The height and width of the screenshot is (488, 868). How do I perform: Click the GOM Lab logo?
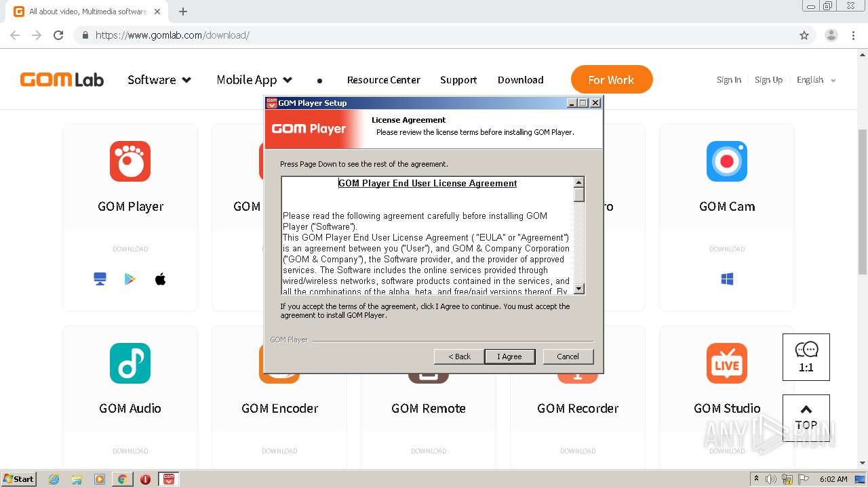[62, 80]
